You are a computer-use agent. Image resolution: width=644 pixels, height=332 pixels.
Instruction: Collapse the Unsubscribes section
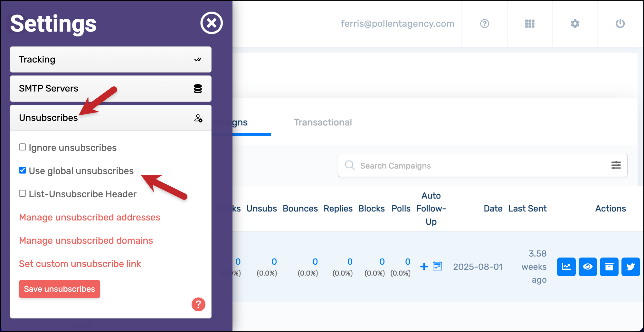[x=110, y=118]
